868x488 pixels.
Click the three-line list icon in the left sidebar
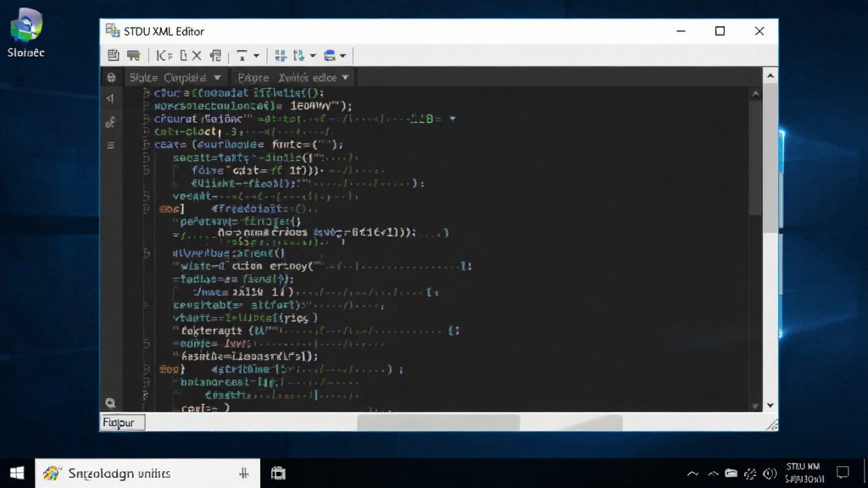tap(111, 145)
